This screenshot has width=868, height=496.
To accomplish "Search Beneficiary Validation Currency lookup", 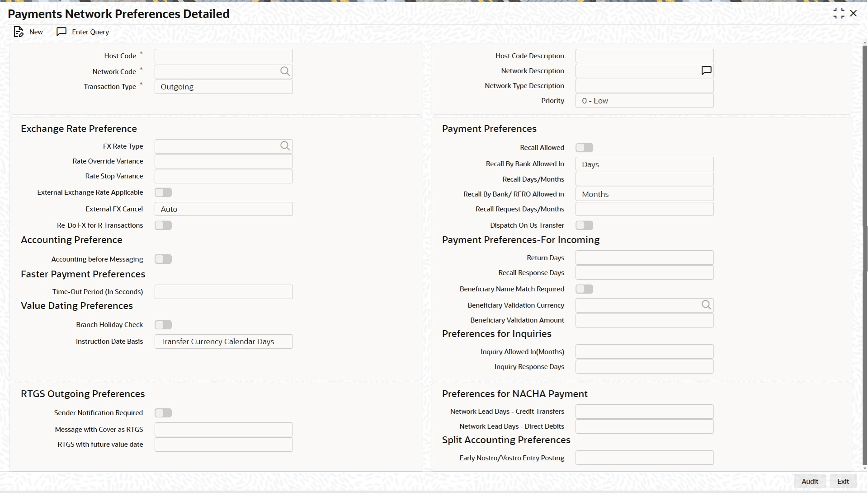I will point(706,305).
